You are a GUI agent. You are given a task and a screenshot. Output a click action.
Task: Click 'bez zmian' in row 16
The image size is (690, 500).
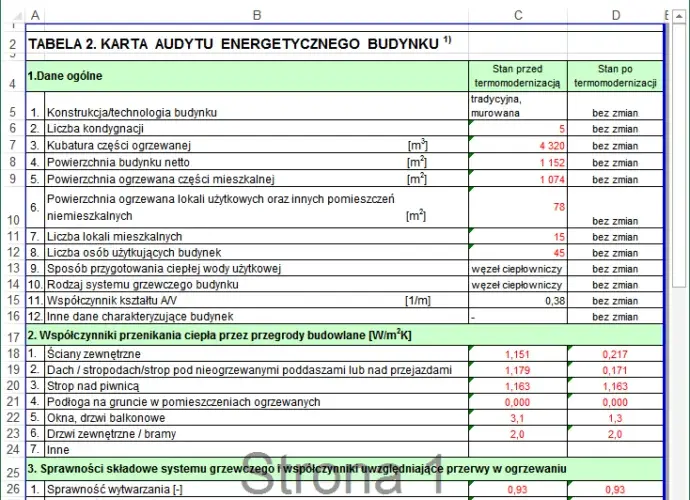pos(615,317)
